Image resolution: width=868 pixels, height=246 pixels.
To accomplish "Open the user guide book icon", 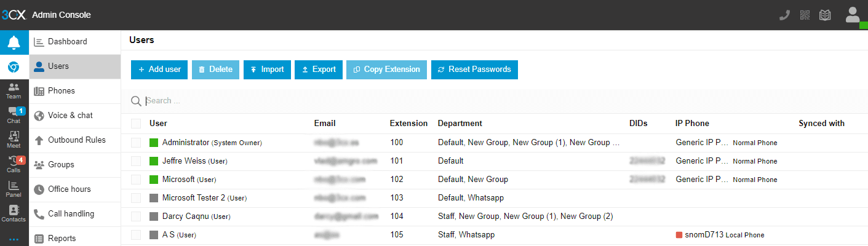I will [825, 15].
